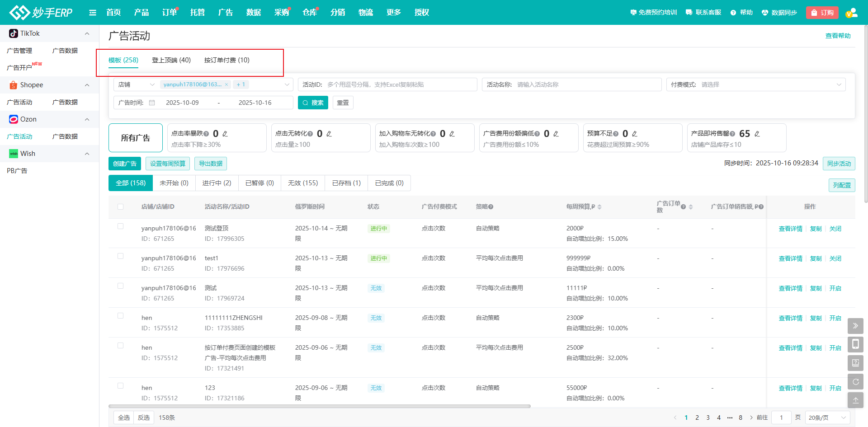Click help question icon beside 策略 column
868x427 pixels.
491,207
